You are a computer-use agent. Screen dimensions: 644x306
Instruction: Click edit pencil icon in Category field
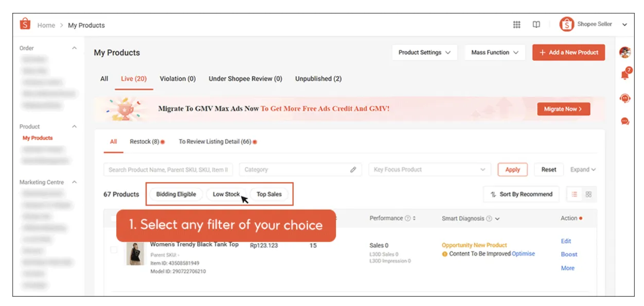353,169
